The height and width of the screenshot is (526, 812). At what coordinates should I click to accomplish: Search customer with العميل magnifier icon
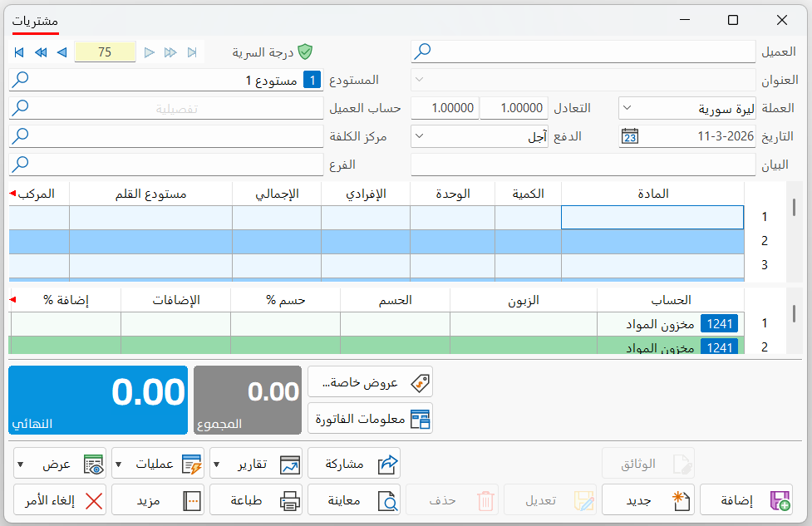[422, 52]
